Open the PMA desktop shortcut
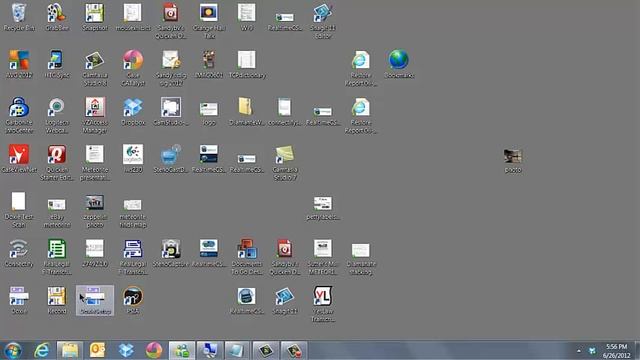Screen dimensions: 640x360 (133, 300)
